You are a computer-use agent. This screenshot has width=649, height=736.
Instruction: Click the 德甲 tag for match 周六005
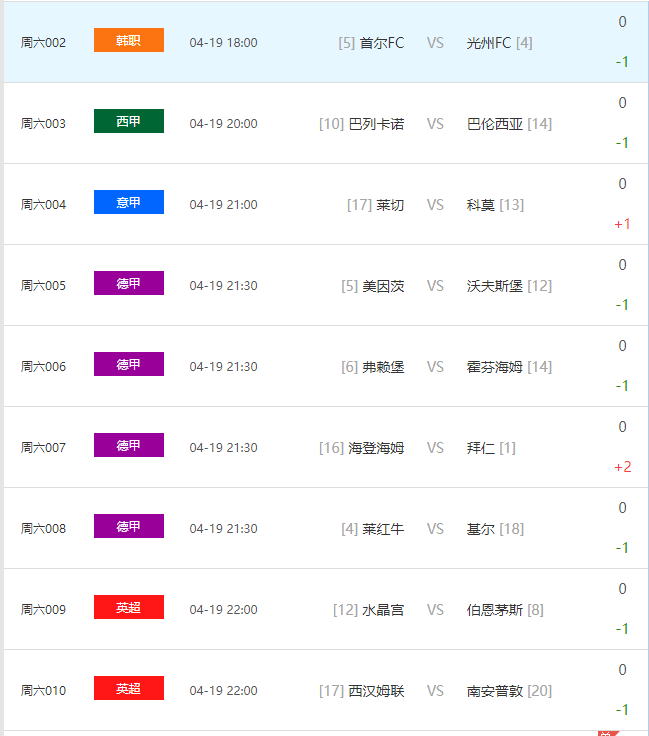pyautogui.click(x=128, y=284)
